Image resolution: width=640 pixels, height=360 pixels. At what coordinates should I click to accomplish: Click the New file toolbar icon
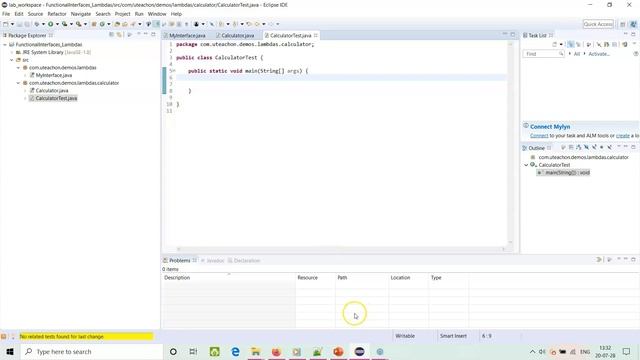point(6,24)
